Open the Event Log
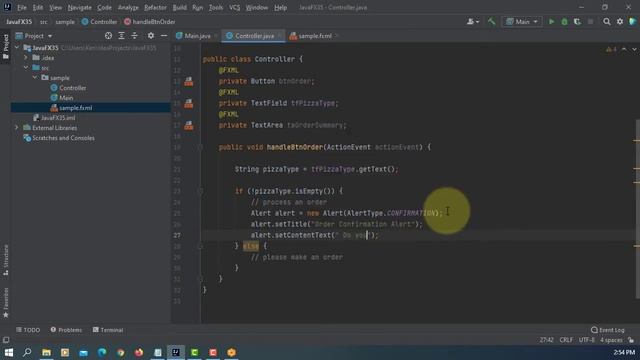This screenshot has height=360, width=640. pos(607,330)
